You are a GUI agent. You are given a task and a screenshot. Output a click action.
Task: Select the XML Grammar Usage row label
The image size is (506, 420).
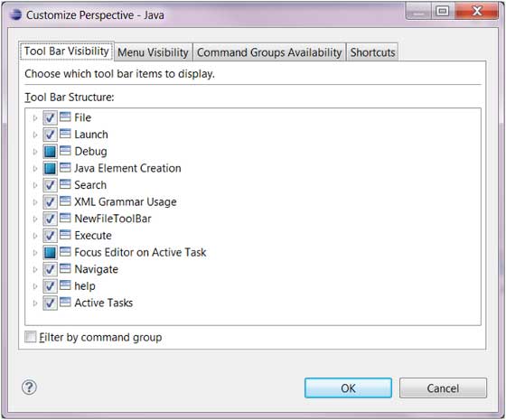coord(126,202)
